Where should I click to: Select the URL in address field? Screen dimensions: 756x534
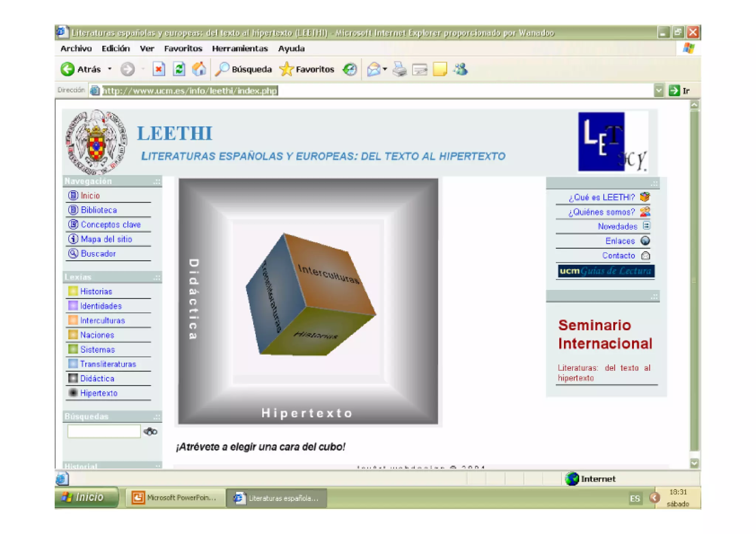coord(190,90)
